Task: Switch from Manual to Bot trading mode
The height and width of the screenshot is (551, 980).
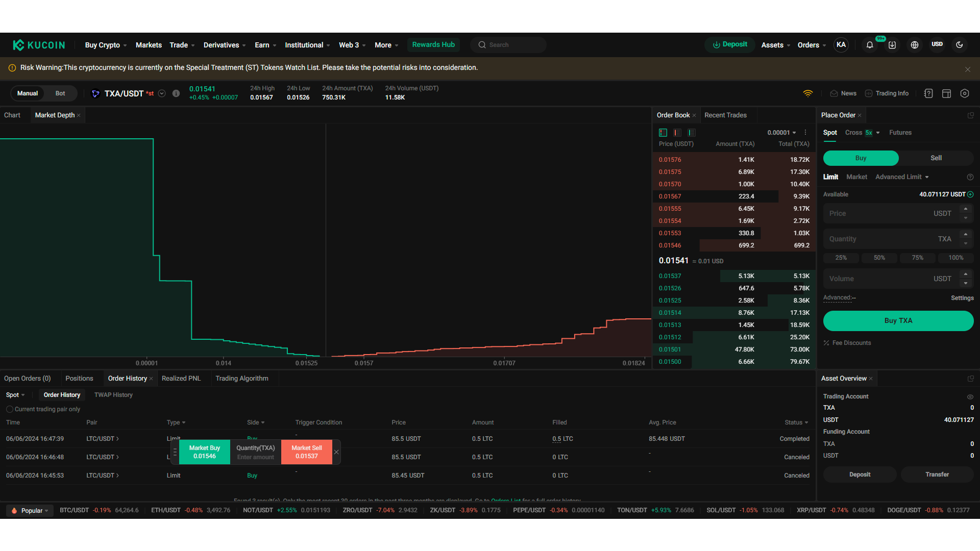Action: [60, 93]
